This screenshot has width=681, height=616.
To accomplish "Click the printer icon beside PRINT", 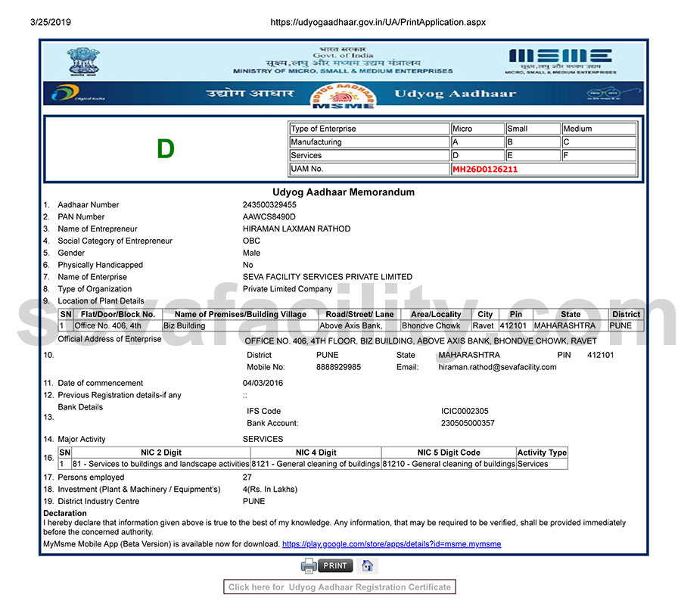I will coord(309,565).
